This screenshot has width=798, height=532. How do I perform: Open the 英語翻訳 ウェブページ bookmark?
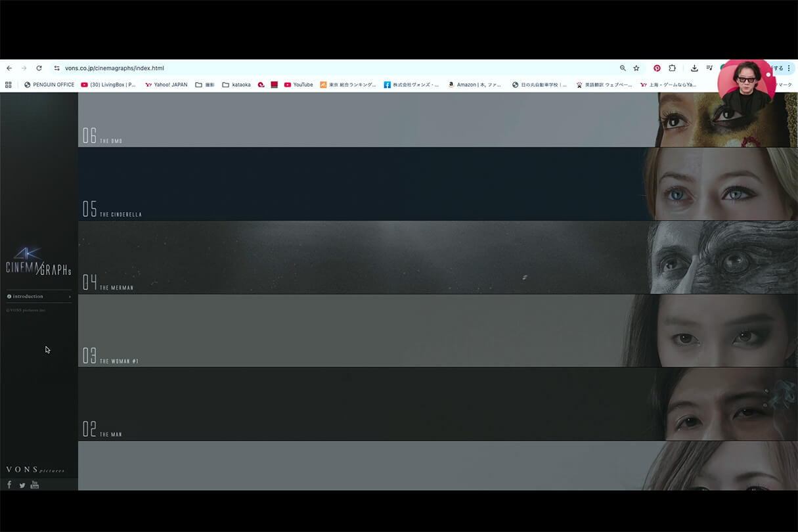(604, 85)
